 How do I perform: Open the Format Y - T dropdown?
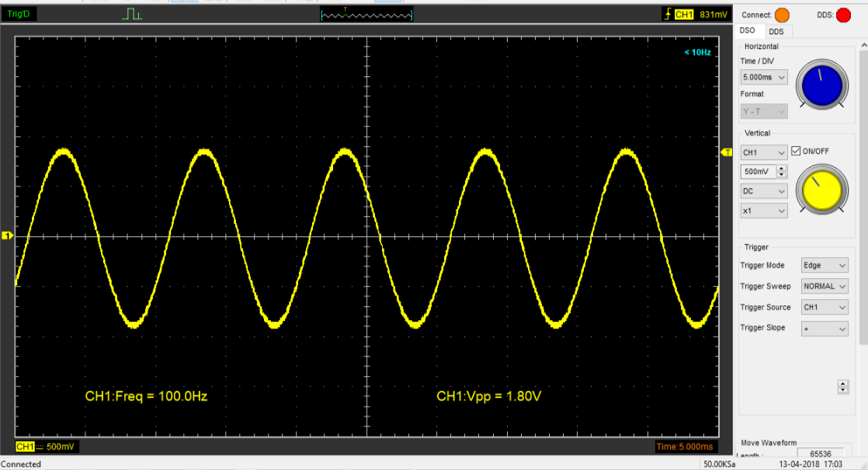pyautogui.click(x=764, y=111)
